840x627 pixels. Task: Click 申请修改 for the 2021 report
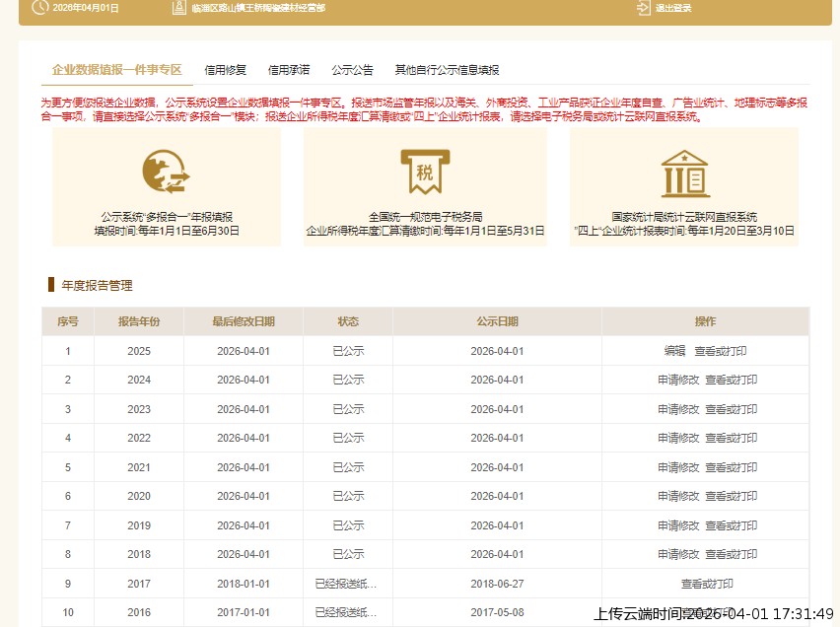[675, 467]
